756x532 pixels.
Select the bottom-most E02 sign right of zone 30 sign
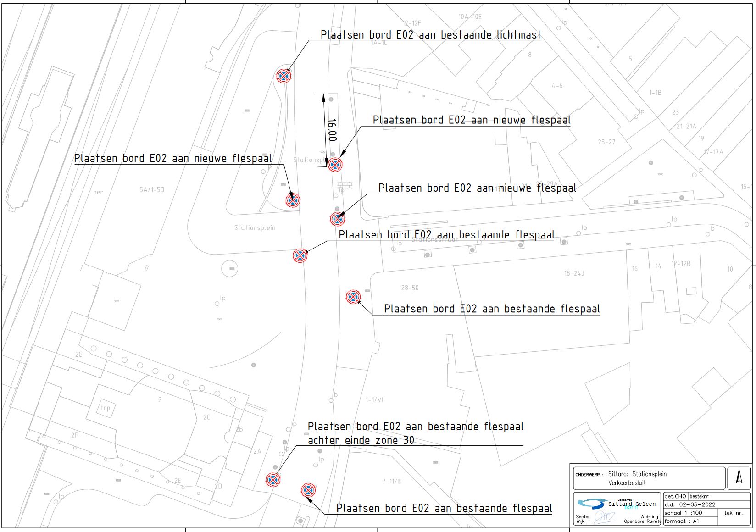(x=308, y=490)
